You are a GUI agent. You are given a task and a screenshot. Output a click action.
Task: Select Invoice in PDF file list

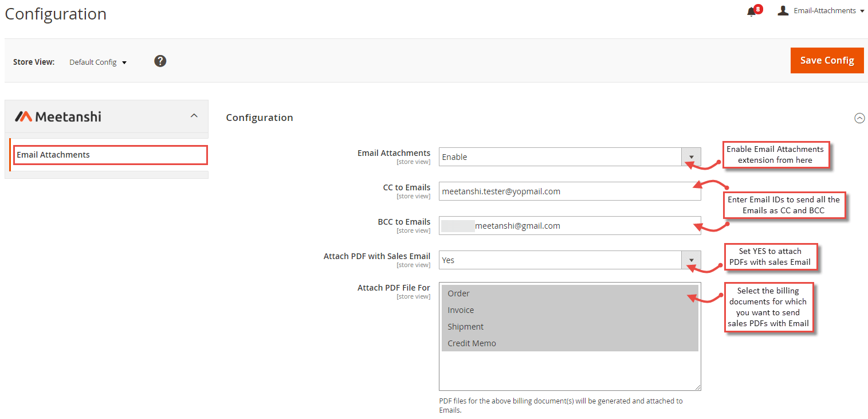click(x=569, y=310)
